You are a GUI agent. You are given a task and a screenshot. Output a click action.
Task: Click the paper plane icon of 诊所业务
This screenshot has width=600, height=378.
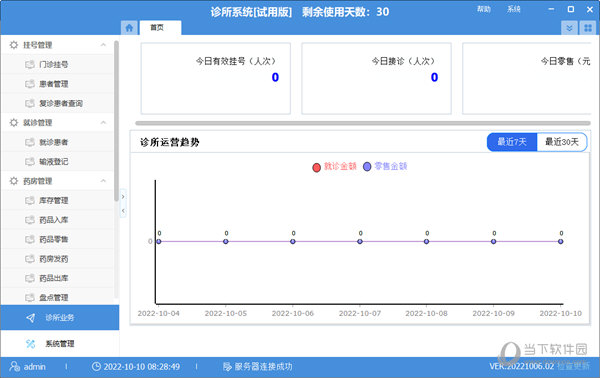[31, 318]
